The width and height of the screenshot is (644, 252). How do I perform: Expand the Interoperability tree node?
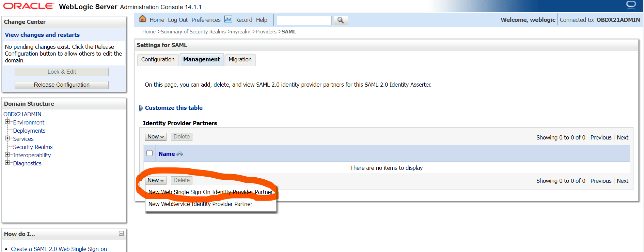[x=7, y=154]
